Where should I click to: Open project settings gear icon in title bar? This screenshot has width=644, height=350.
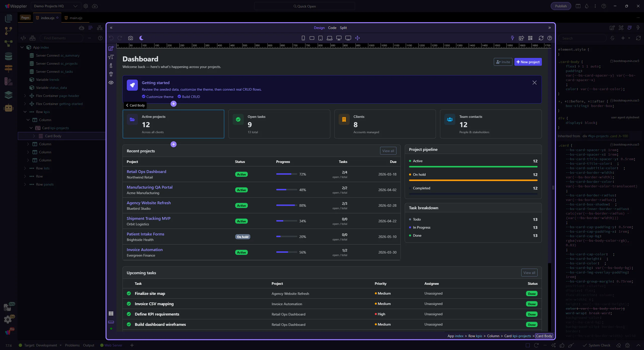coord(86,6)
